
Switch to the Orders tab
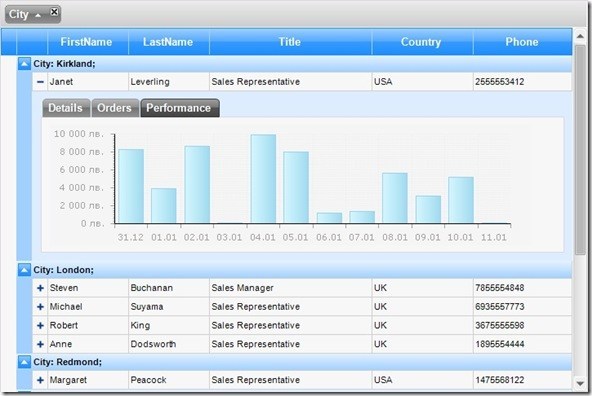115,108
